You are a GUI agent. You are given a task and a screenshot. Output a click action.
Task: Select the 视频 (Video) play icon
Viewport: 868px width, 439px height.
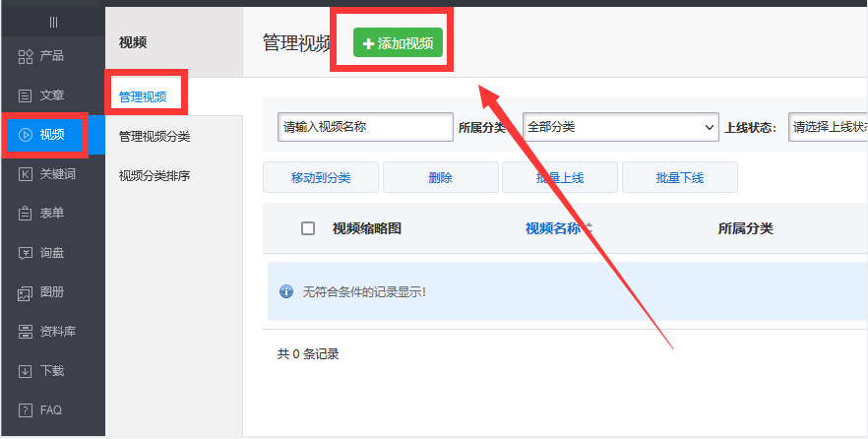click(x=26, y=135)
